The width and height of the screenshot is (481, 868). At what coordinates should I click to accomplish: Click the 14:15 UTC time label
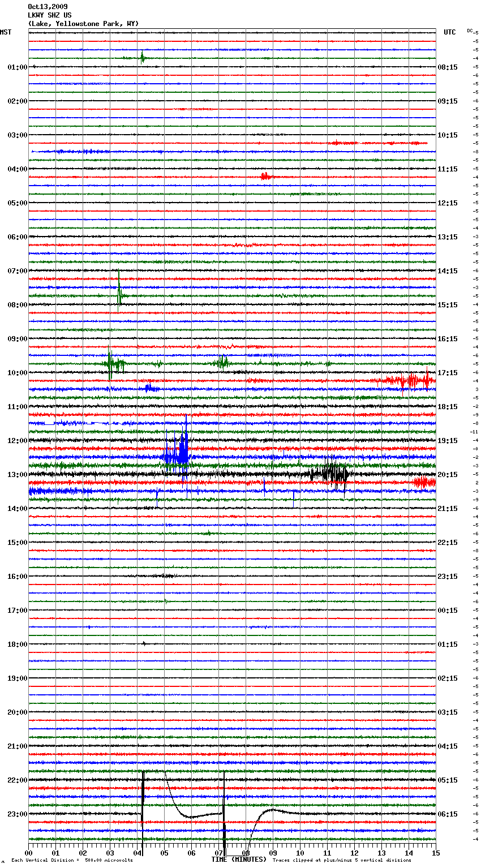click(x=448, y=271)
